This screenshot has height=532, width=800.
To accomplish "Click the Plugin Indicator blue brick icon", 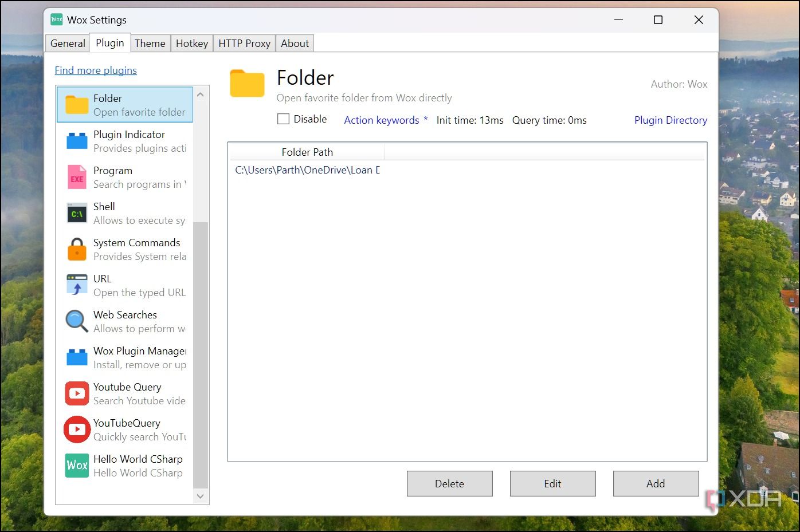I will [77, 141].
